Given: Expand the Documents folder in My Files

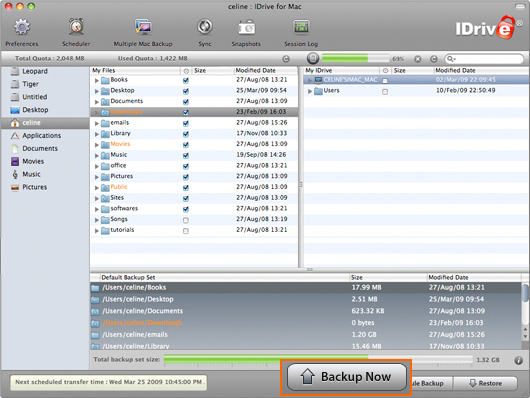Looking at the screenshot, I should coord(97,102).
